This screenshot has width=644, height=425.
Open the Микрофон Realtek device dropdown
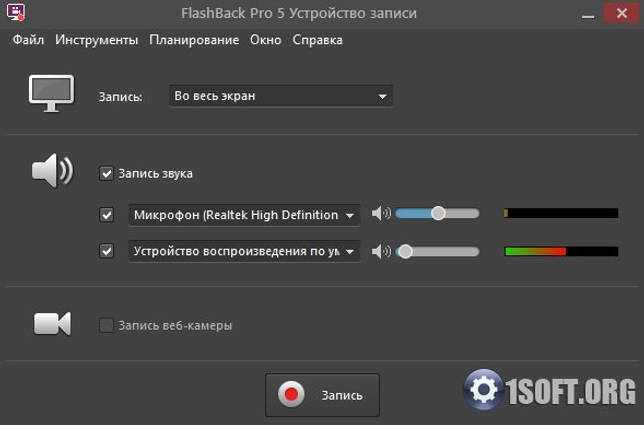[x=244, y=215]
